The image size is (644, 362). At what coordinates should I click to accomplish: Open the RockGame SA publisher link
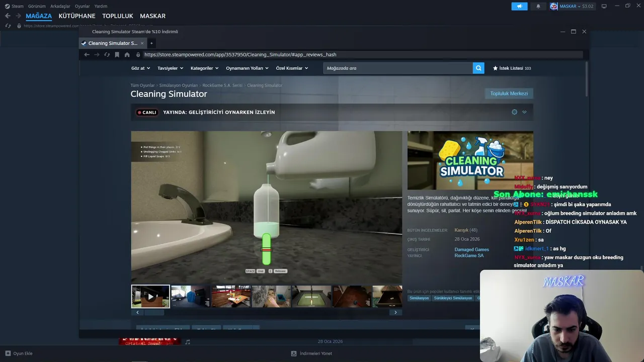469,255
